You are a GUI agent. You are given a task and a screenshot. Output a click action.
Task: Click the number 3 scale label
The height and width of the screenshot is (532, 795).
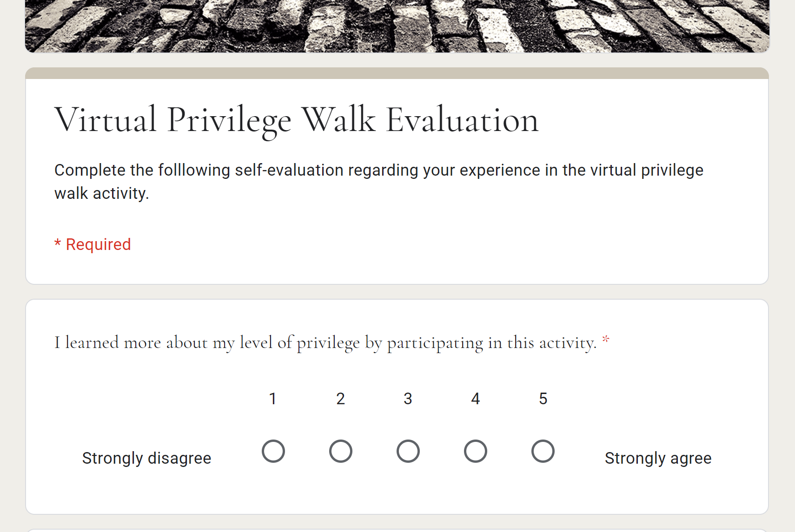click(x=408, y=398)
